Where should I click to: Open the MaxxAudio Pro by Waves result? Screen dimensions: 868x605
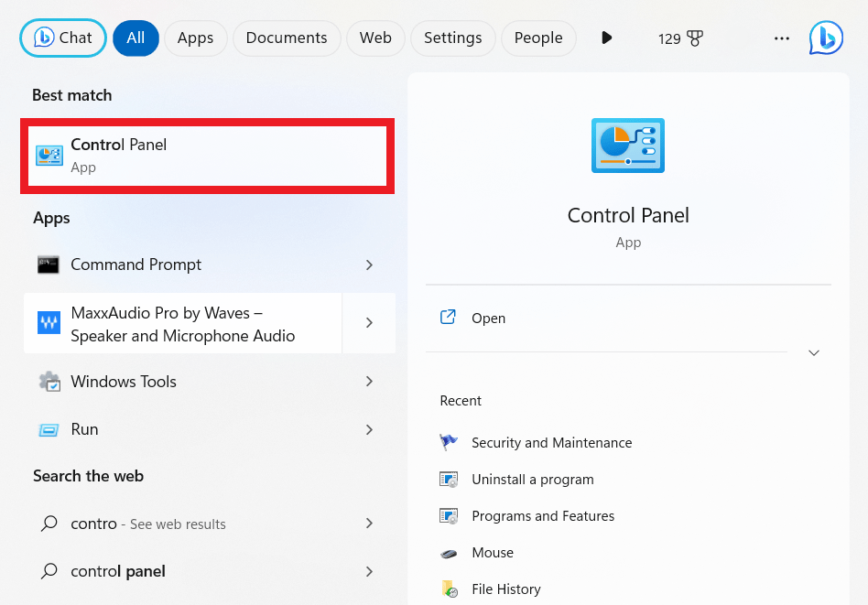point(183,323)
